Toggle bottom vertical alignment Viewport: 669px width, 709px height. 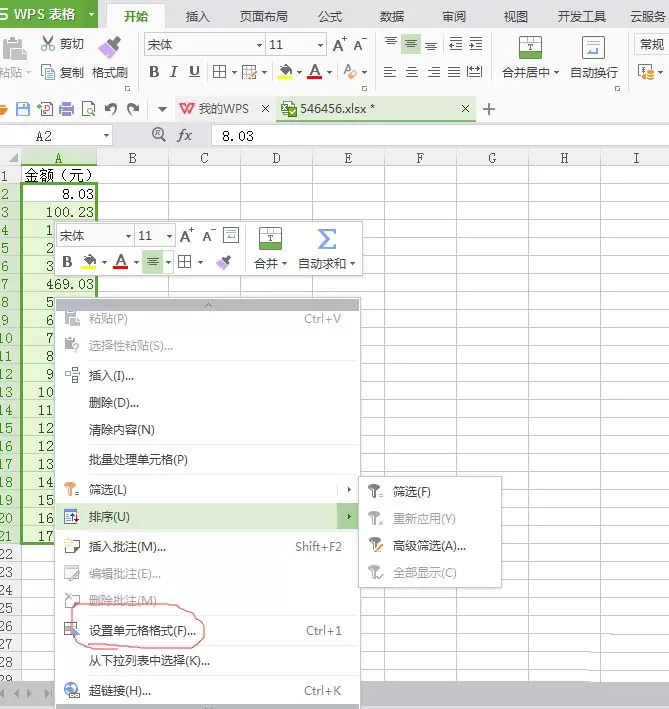click(431, 44)
